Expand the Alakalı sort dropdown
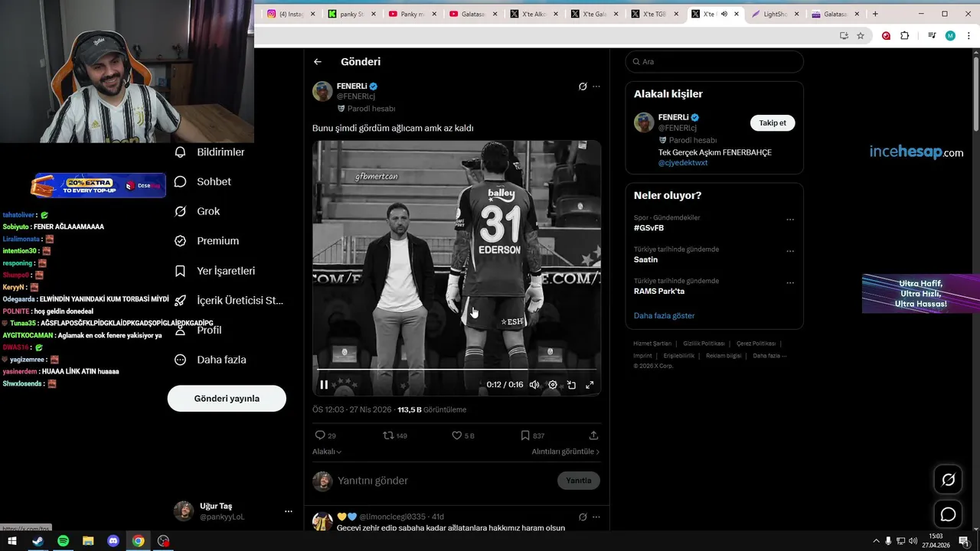This screenshot has height=551, width=980. pyautogui.click(x=327, y=452)
